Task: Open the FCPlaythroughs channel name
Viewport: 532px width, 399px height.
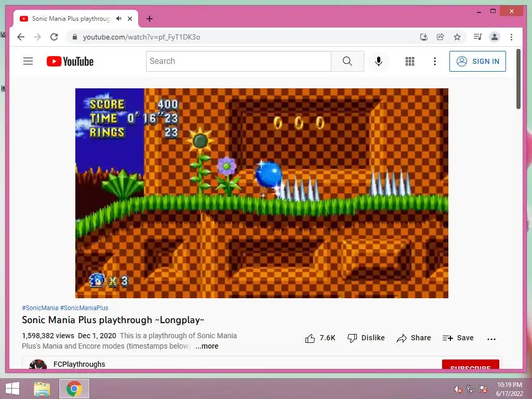Action: (x=79, y=364)
